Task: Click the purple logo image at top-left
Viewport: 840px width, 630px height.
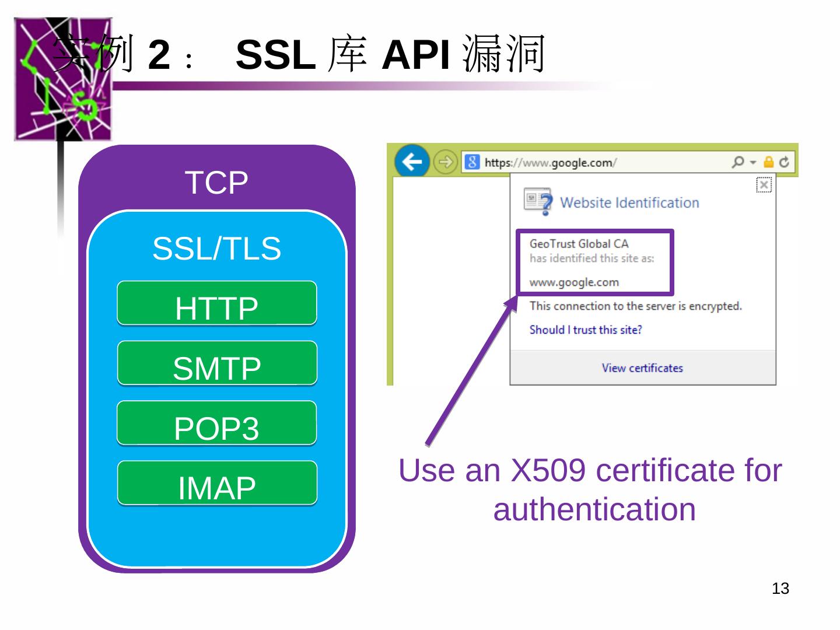Action: [x=63, y=79]
